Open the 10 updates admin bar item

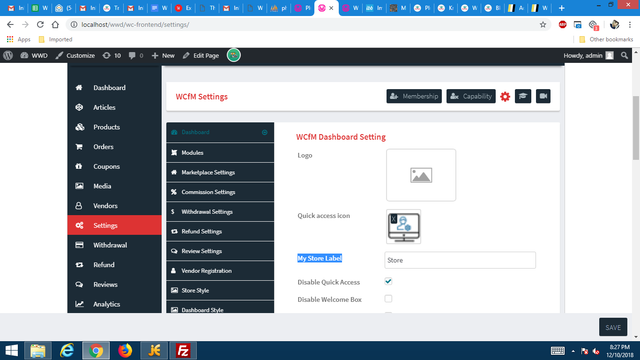click(111, 56)
